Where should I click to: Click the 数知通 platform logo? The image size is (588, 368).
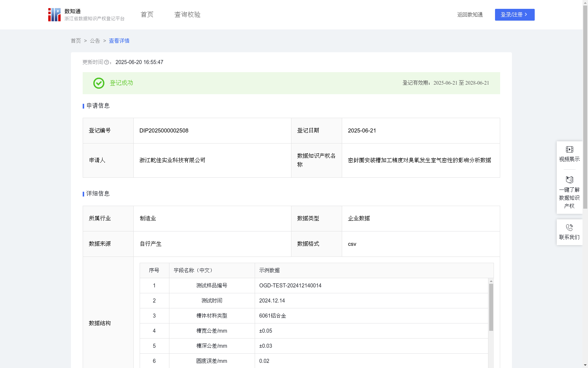pos(86,15)
